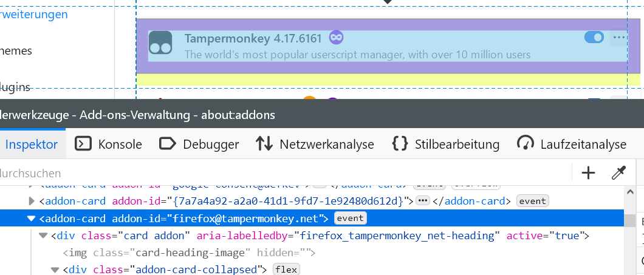Open the Erweiterungen sidebar category
Viewport: 644px width, 275px height.
[x=33, y=15]
